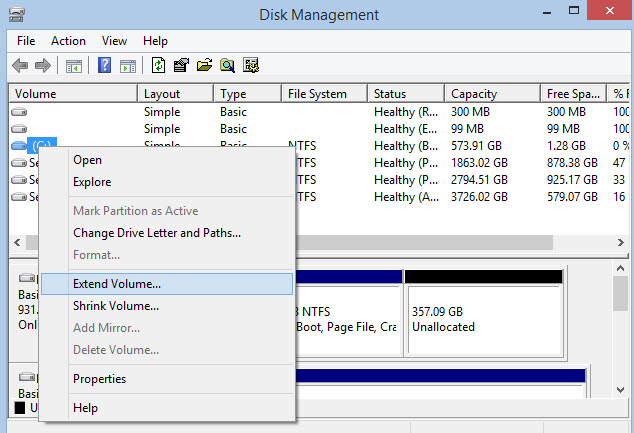Click the volume list horizontal scrollbar thumb
The image size is (634, 433).
[x=424, y=243]
